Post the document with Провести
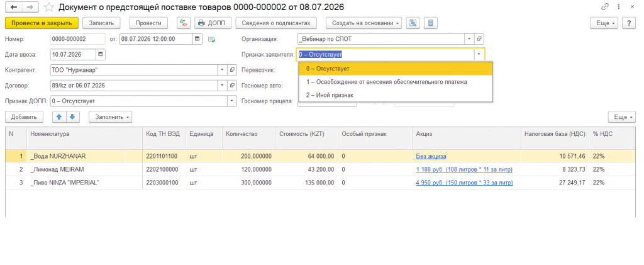 tap(148, 23)
